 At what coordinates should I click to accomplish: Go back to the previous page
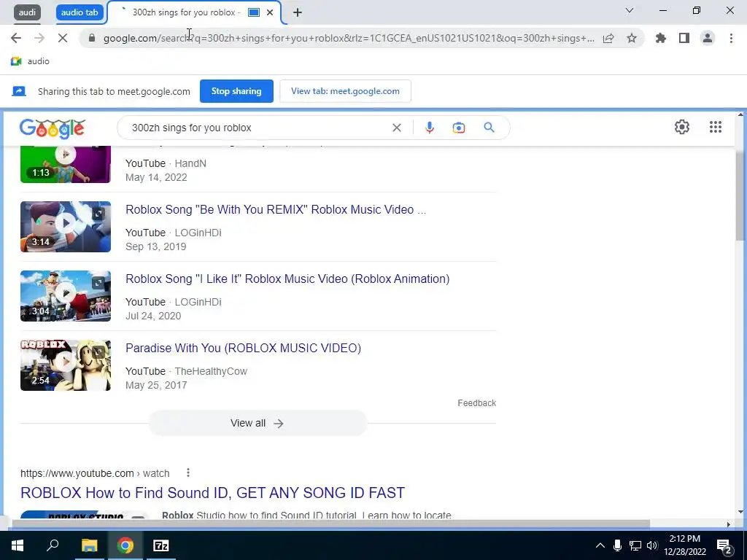pyautogui.click(x=16, y=38)
